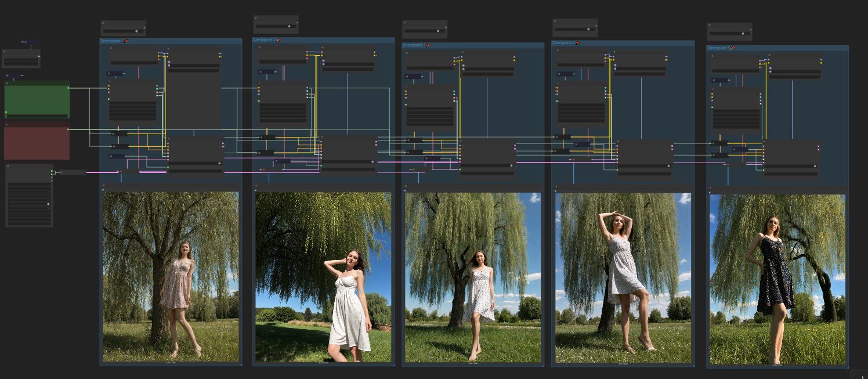
Task: Collapse the small node above Checkpoint 2 group
Action: point(256,19)
